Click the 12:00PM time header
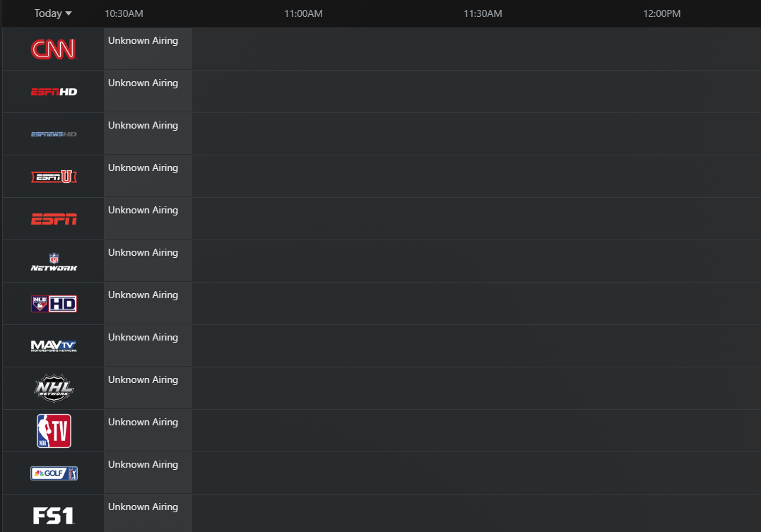The image size is (761, 532). point(662,13)
